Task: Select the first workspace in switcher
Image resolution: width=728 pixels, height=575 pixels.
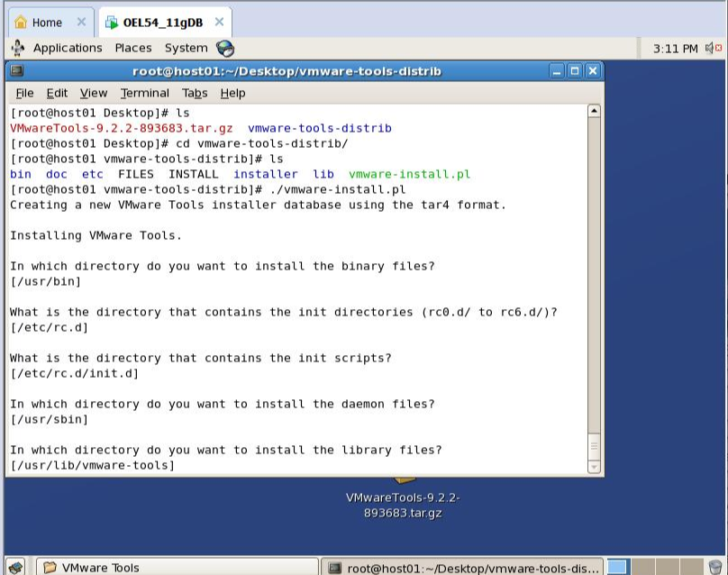Action: tap(617, 567)
